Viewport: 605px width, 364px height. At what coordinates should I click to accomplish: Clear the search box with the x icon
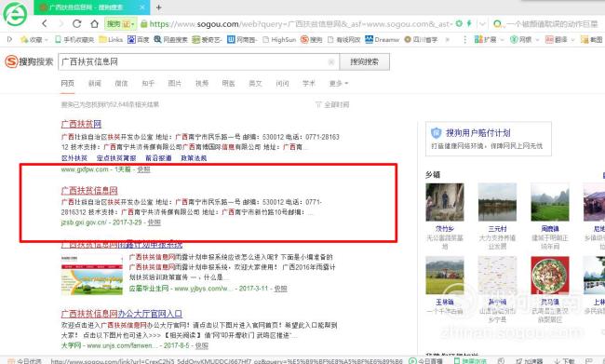(331, 61)
